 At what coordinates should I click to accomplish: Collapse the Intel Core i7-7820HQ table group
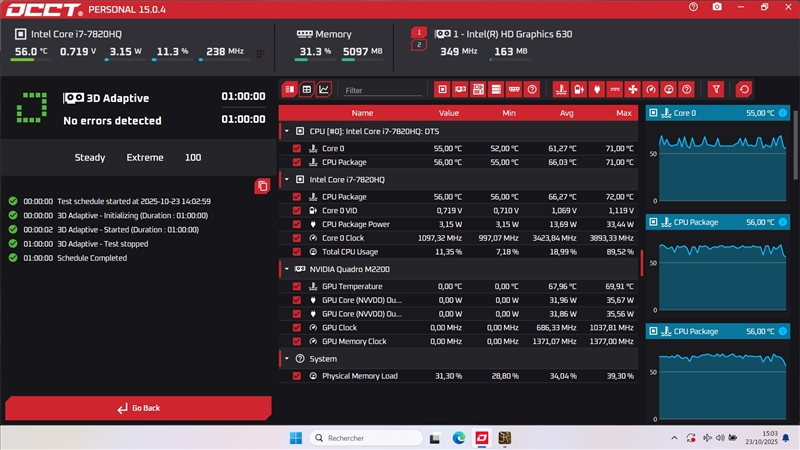coord(287,180)
